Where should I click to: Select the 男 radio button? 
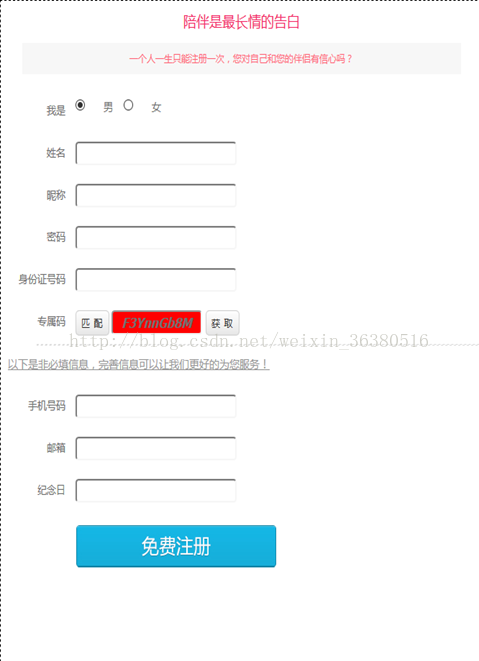(80, 105)
